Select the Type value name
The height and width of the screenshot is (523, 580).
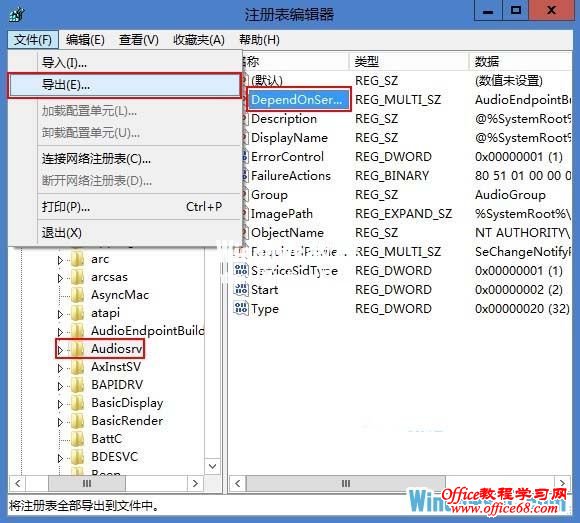coord(265,309)
